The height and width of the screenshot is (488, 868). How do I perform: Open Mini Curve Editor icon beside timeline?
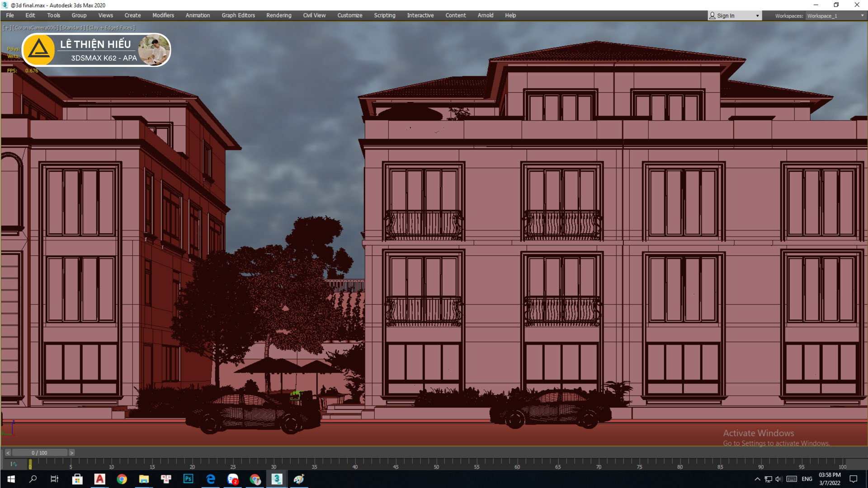pyautogui.click(x=14, y=464)
